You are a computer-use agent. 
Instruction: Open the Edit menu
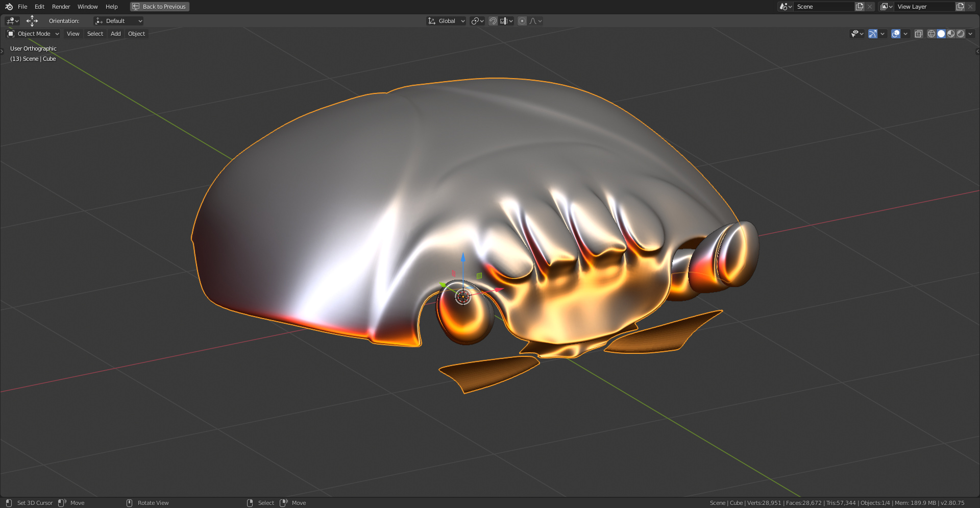coord(39,7)
